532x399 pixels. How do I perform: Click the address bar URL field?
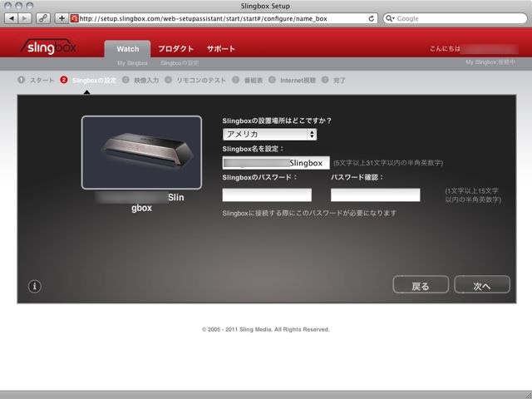[224, 18]
